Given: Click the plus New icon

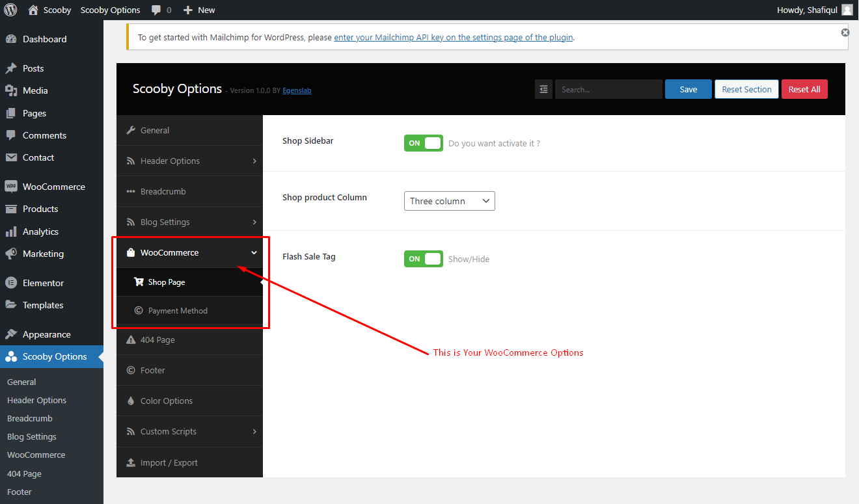Looking at the screenshot, I should click(x=188, y=10).
